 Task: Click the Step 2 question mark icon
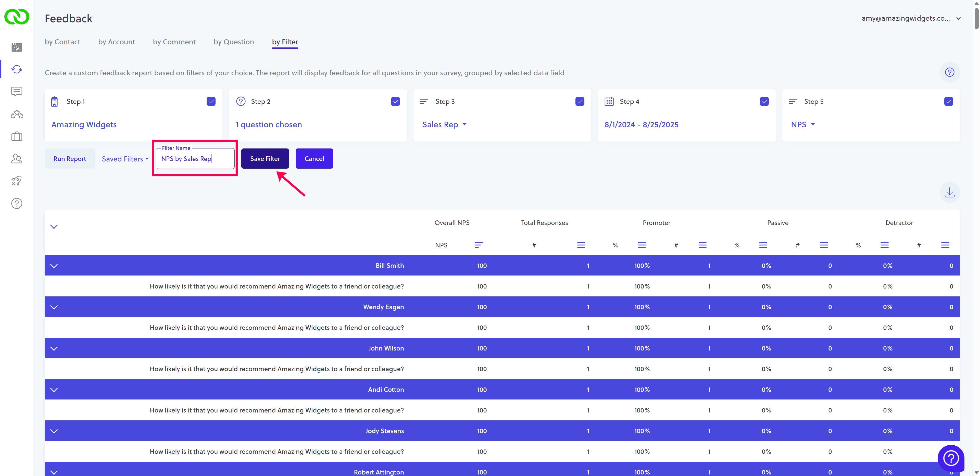(241, 101)
